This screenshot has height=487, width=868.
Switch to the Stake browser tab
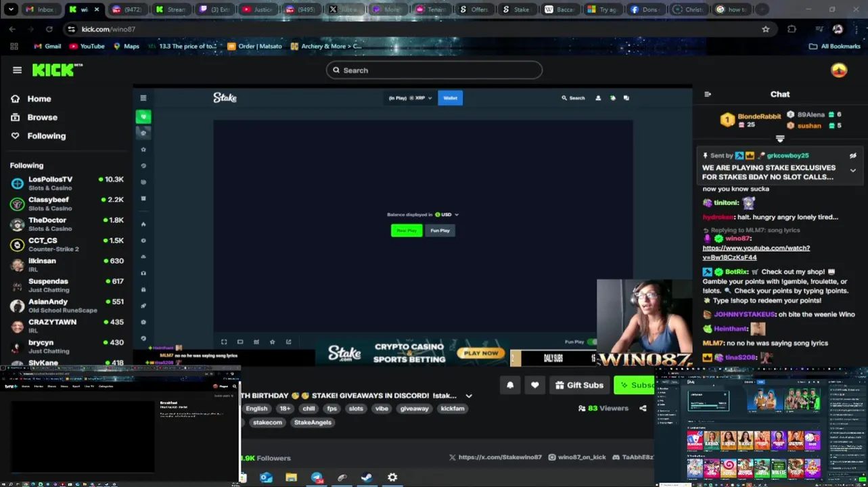pyautogui.click(x=516, y=9)
